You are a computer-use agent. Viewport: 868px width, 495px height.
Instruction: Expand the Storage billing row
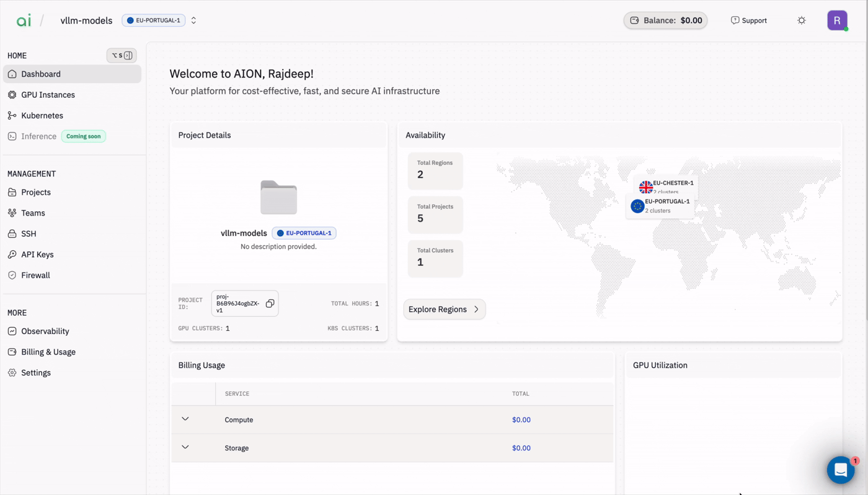pyautogui.click(x=185, y=447)
